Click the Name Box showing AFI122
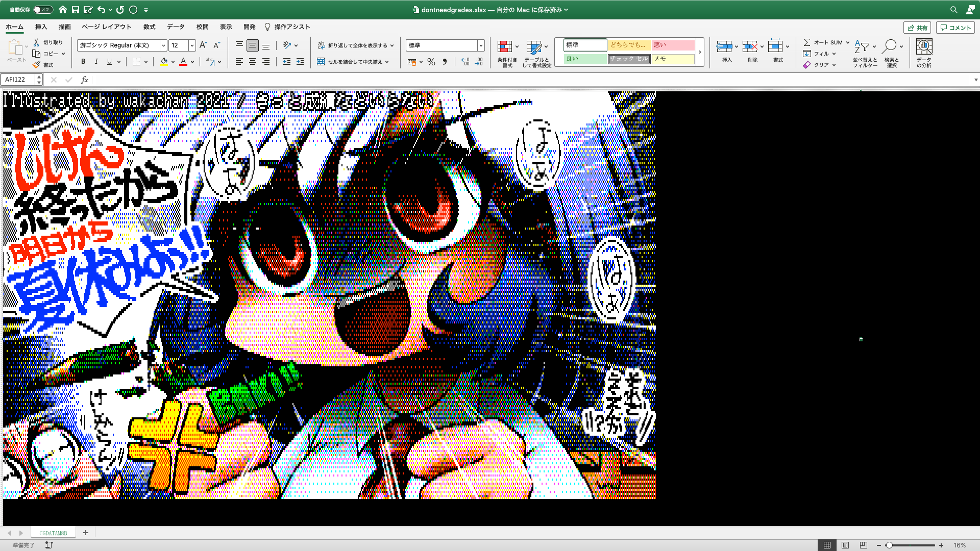The image size is (980, 551). pos(18,80)
